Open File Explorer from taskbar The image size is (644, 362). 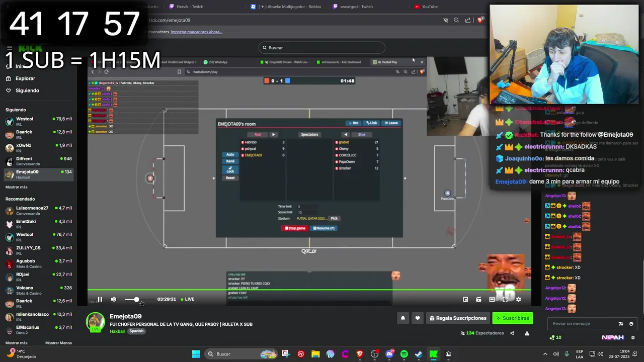point(315,354)
